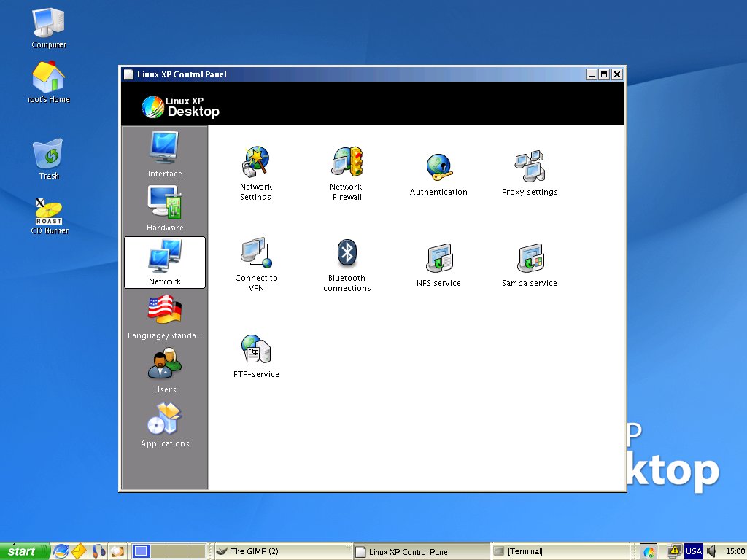Select the Interface category in sidebar
The image size is (747, 560).
[x=164, y=155]
